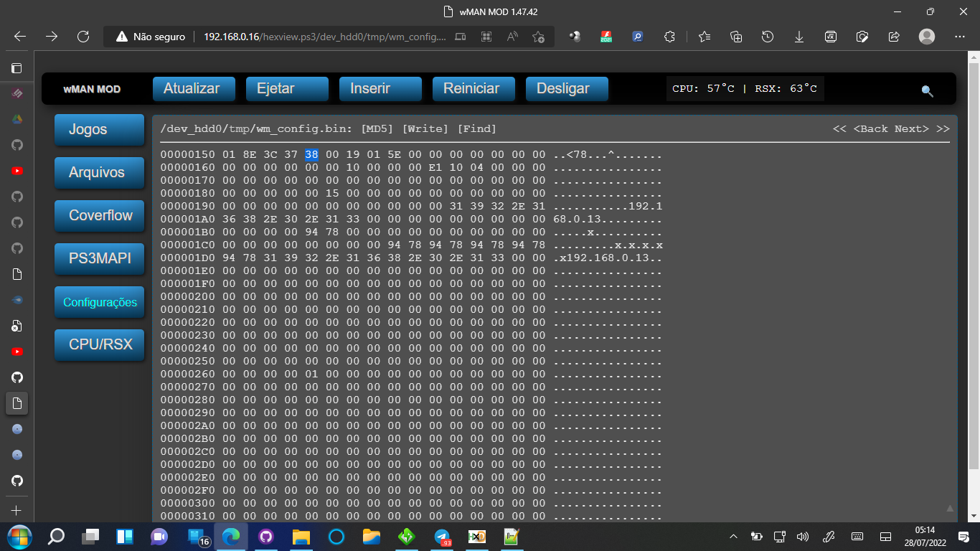Compute the MD5 hash via the [MD5] link
980x551 pixels.
pos(377,128)
